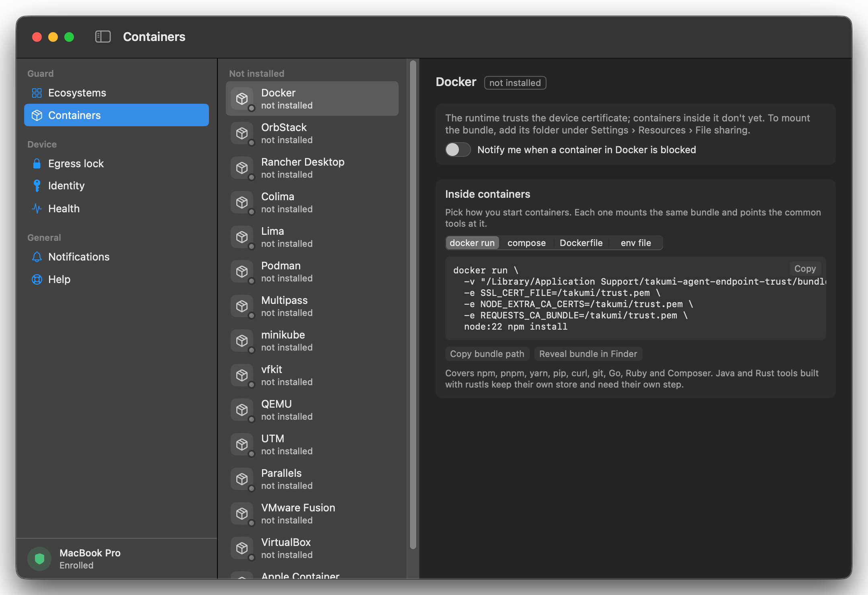
Task: Click the green shield enrollment icon
Action: 39,558
